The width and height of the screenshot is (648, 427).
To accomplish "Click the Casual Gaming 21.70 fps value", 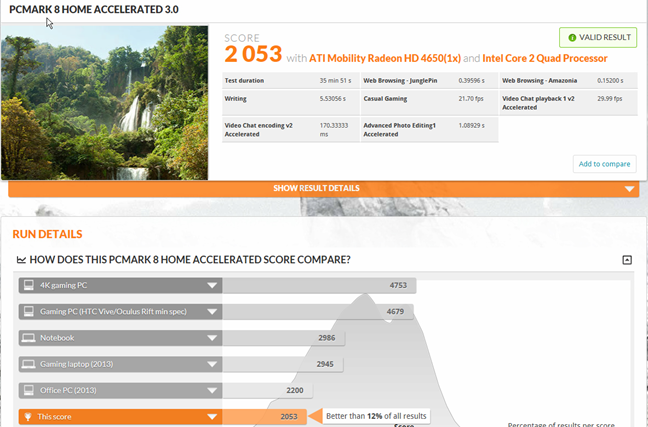I will (x=471, y=99).
